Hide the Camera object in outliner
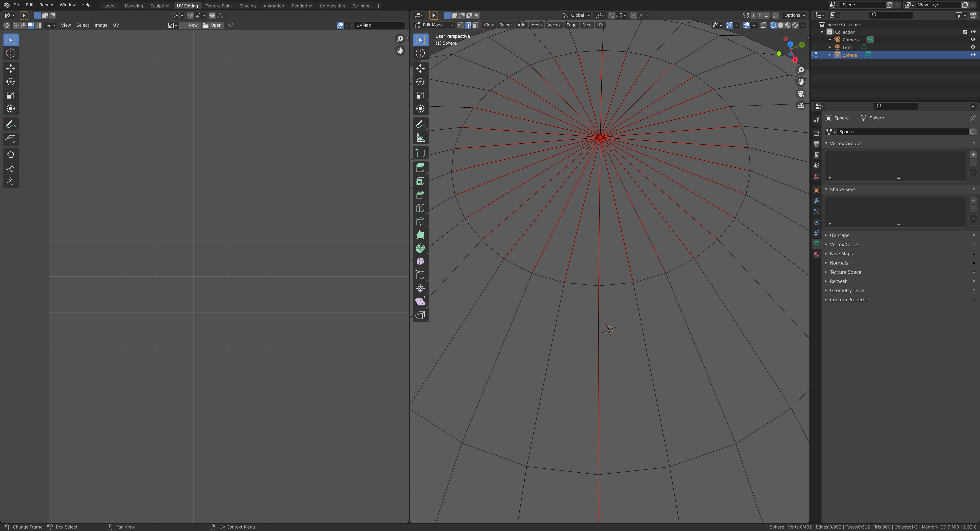This screenshot has height=531, width=980. [x=973, y=40]
